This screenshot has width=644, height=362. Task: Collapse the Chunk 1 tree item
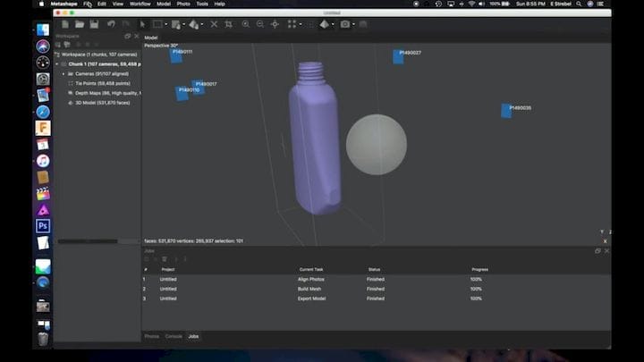click(x=58, y=64)
